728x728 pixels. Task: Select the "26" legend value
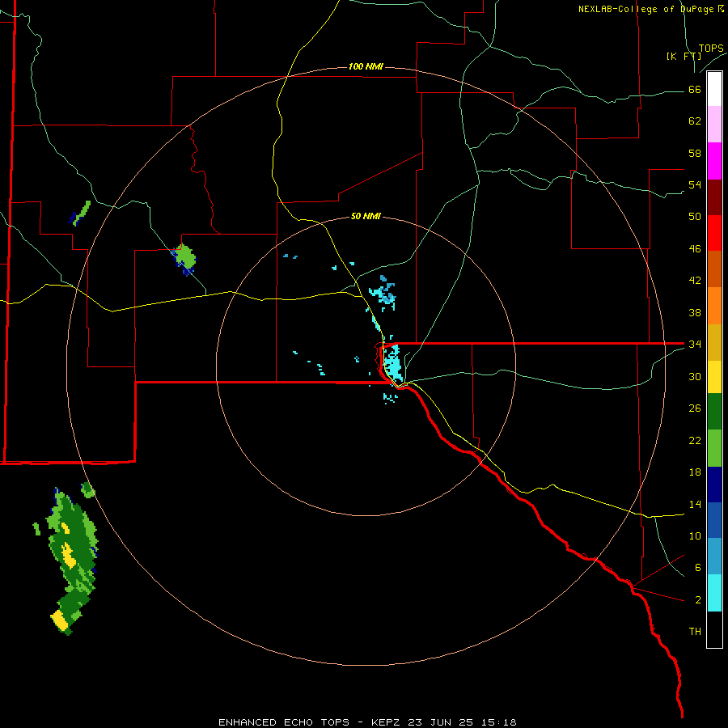point(695,408)
